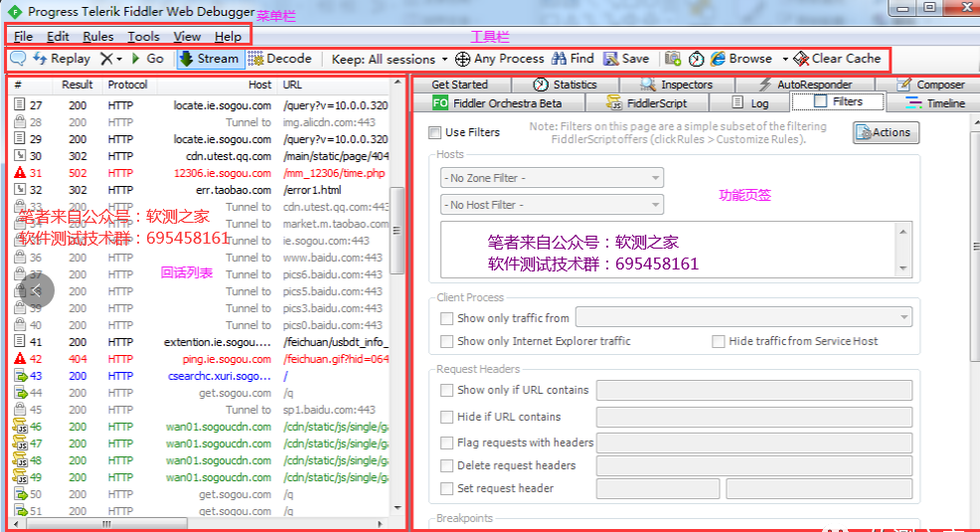Click the Hide if URL contains text field

click(753, 417)
